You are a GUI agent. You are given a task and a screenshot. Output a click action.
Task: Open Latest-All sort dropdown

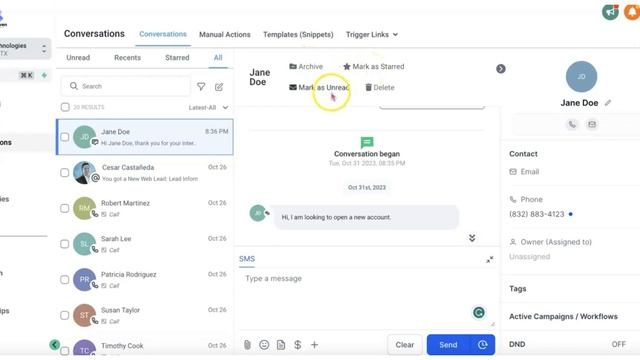[208, 107]
